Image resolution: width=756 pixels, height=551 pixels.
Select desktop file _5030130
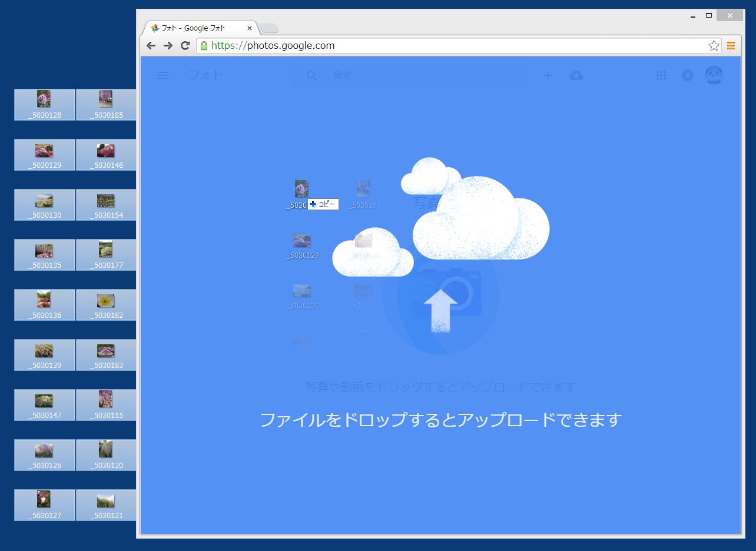point(45,205)
